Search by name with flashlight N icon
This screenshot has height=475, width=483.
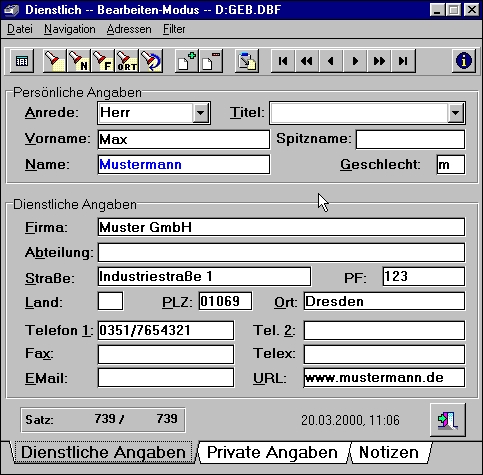click(x=79, y=61)
